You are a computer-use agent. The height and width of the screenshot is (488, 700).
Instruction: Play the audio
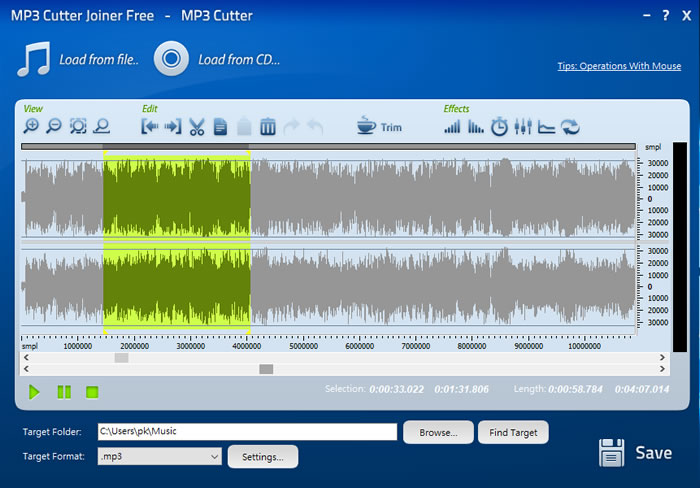point(34,392)
